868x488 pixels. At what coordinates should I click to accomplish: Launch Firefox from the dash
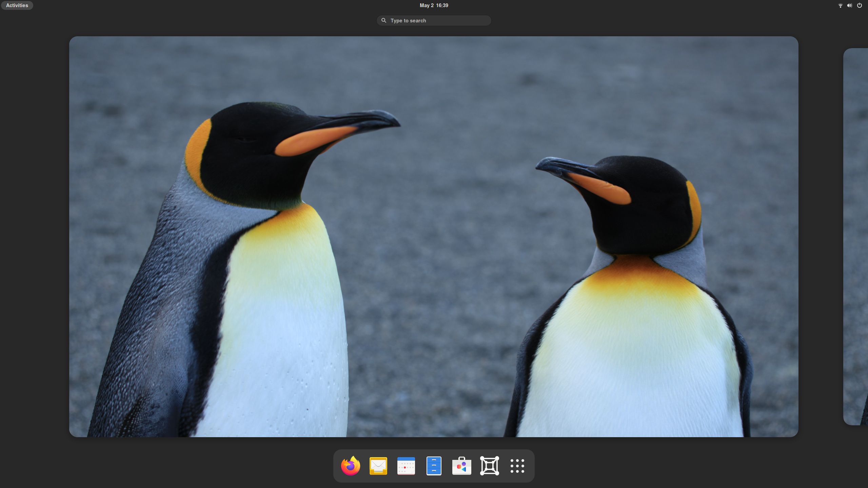(x=350, y=466)
